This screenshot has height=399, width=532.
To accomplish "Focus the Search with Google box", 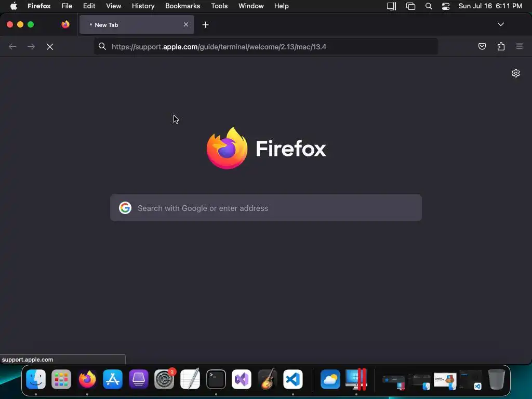I will point(266,208).
